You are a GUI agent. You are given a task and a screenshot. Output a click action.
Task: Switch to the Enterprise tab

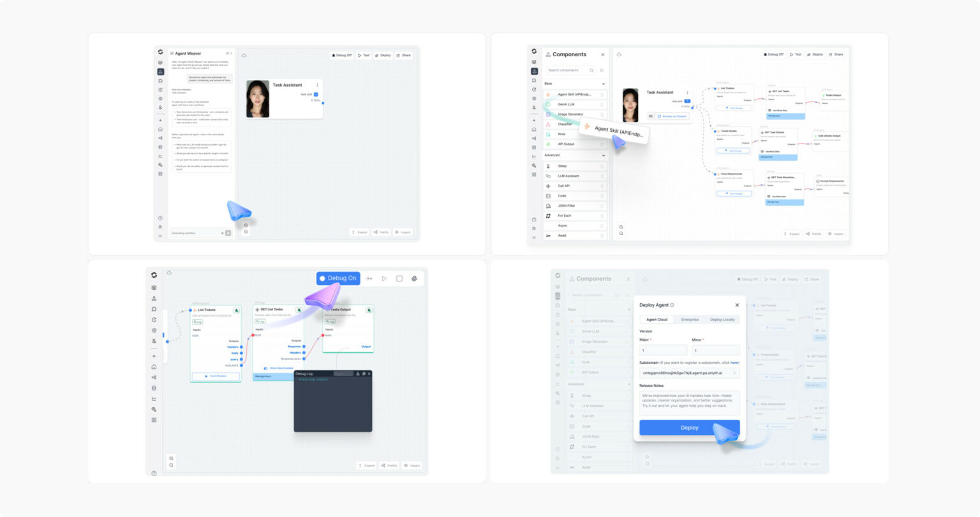[690, 320]
